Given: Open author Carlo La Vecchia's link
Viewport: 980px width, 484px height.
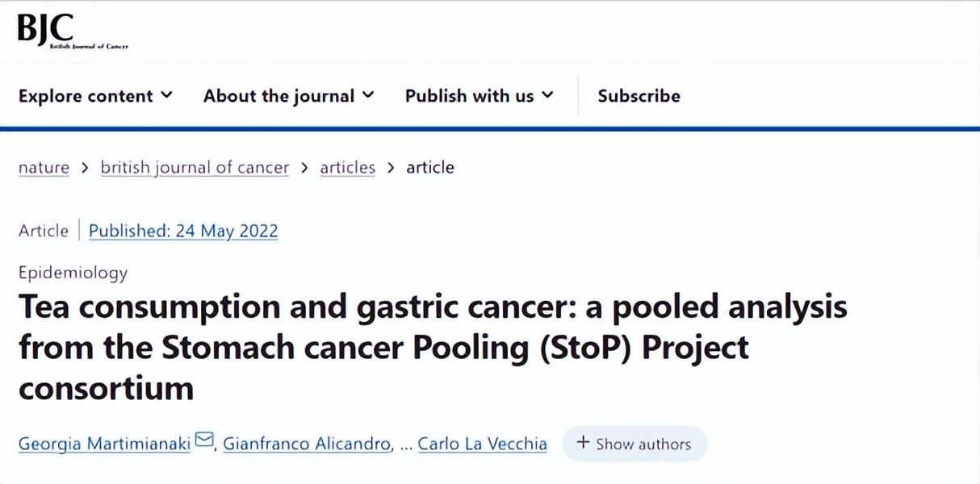Looking at the screenshot, I should click(482, 444).
